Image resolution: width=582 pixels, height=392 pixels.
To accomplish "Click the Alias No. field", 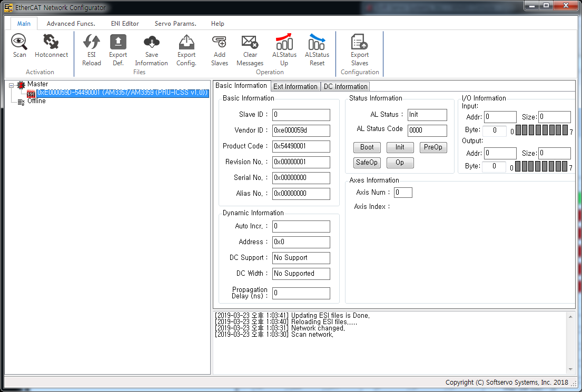I will (x=301, y=194).
